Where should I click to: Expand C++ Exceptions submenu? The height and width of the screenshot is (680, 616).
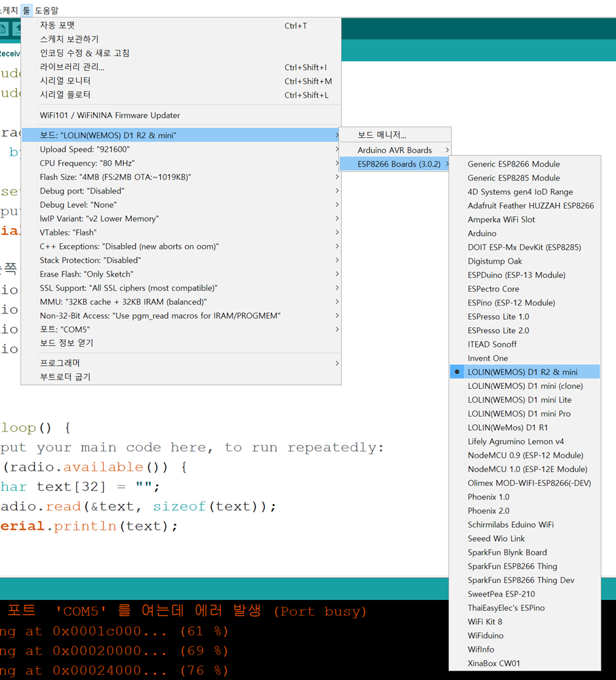tap(181, 247)
